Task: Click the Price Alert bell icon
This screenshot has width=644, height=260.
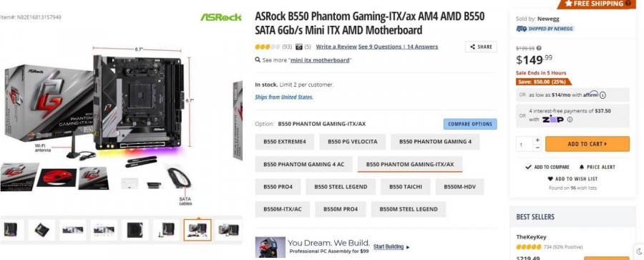Action: (582, 167)
